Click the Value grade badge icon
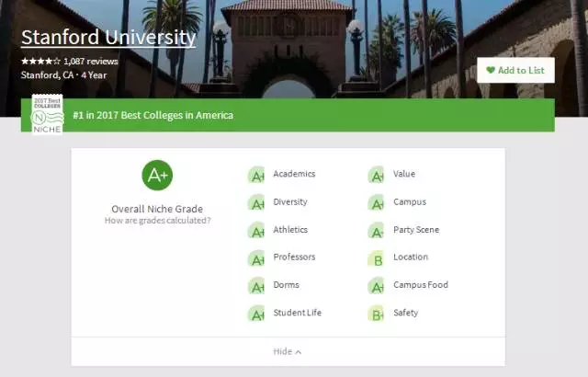Screen dimensions: 588x377 point(376,176)
